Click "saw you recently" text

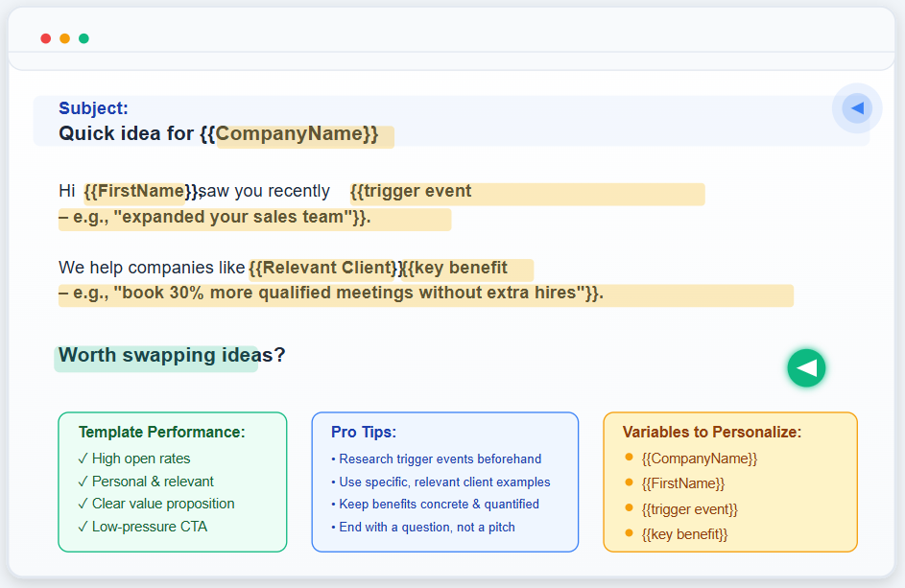[x=264, y=191]
